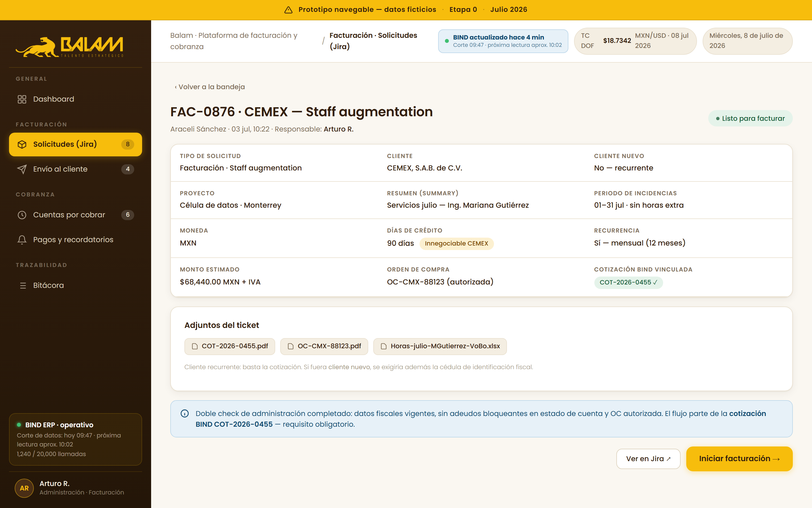Click the count badge 8 on Solicitudes
The height and width of the screenshot is (508, 812).
(x=127, y=144)
